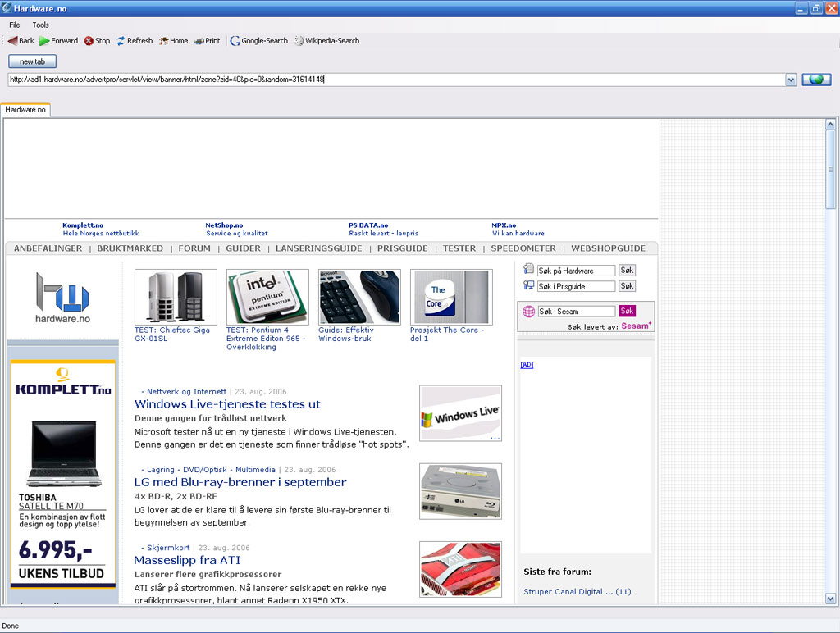Open the Multimedia category link

click(256, 470)
